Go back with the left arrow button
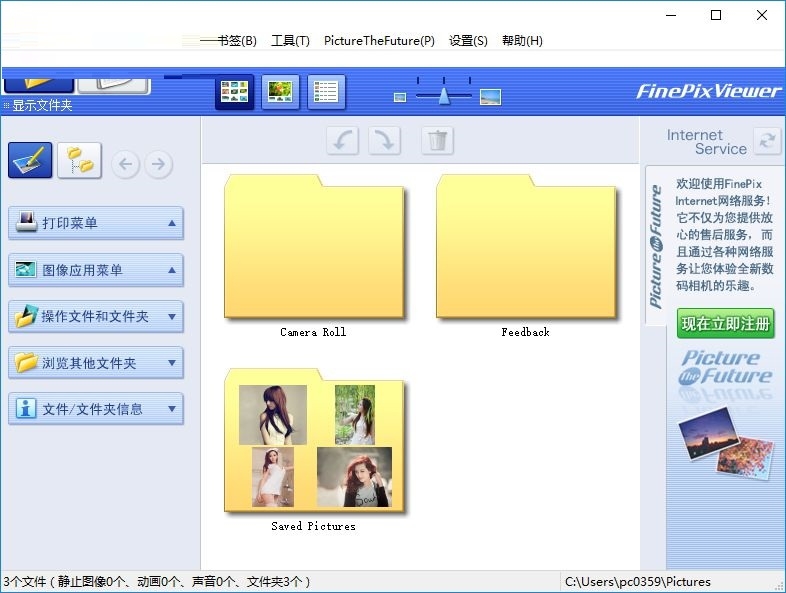This screenshot has width=786, height=593. (x=125, y=164)
